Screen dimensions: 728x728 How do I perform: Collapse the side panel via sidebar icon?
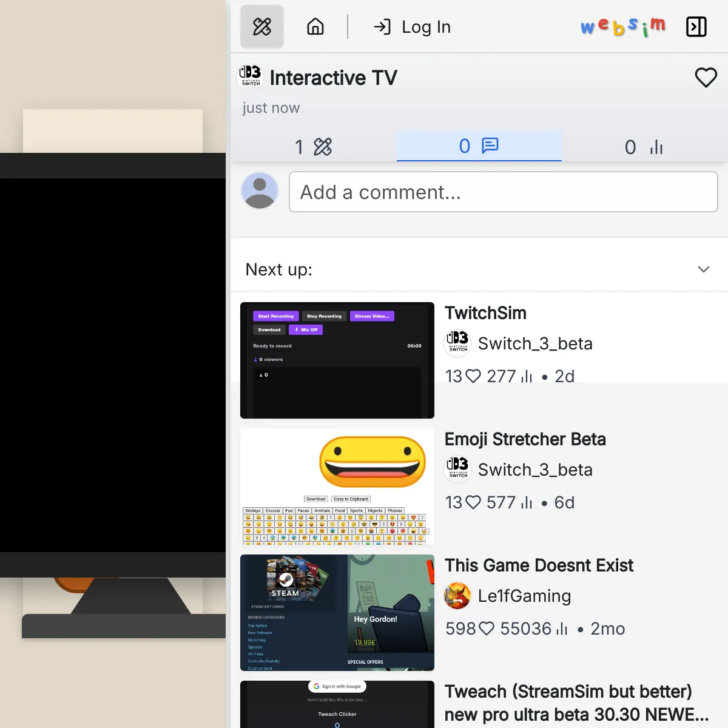pos(696,27)
